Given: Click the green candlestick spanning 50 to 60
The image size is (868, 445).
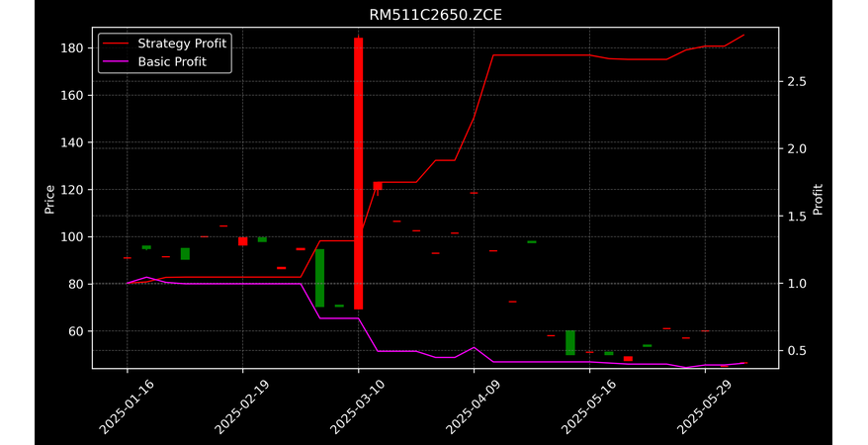Looking at the screenshot, I should point(570,342).
